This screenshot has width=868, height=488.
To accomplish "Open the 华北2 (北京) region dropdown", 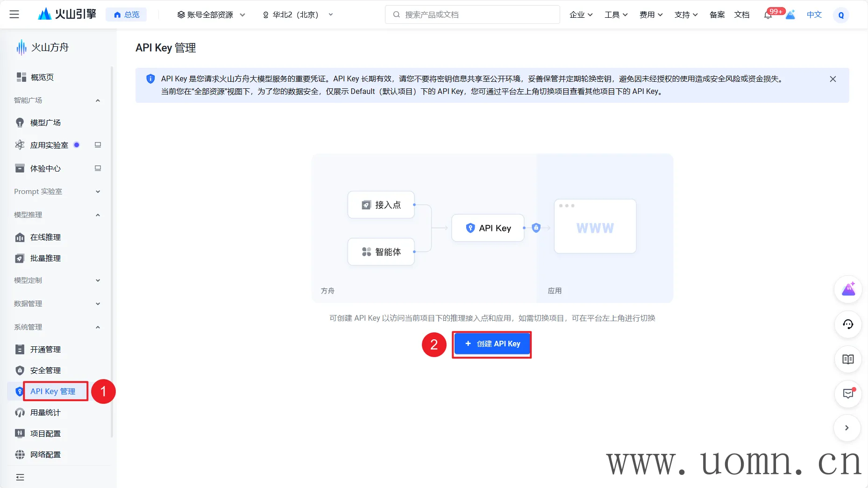I will [298, 15].
